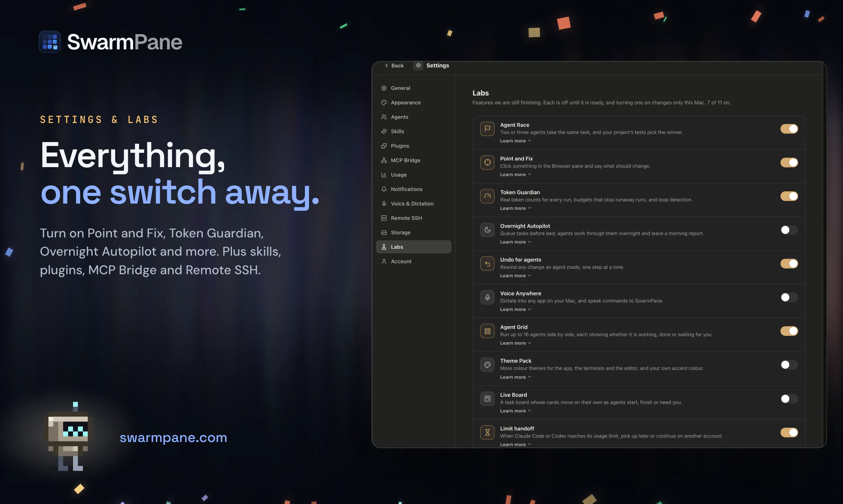Expand Learn more under Agent Grid
Viewport: 843px width, 504px height.
pos(515,343)
